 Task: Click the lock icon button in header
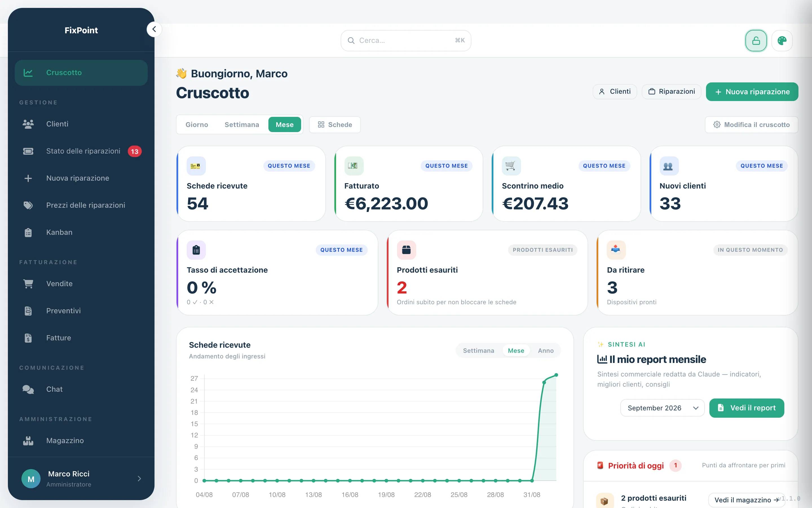[x=756, y=41]
